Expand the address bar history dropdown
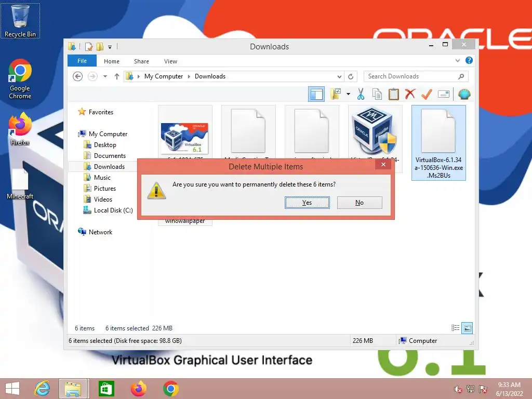The width and height of the screenshot is (532, 399). click(339, 77)
